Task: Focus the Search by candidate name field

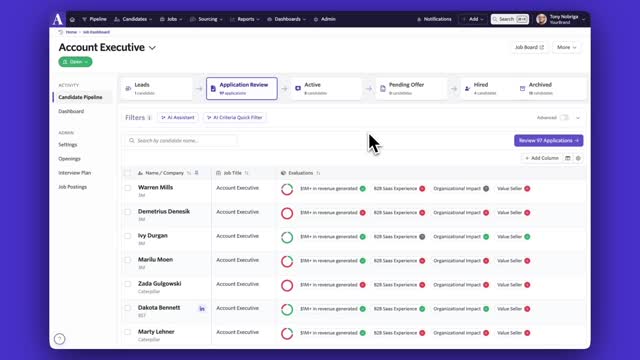Action: click(x=181, y=140)
